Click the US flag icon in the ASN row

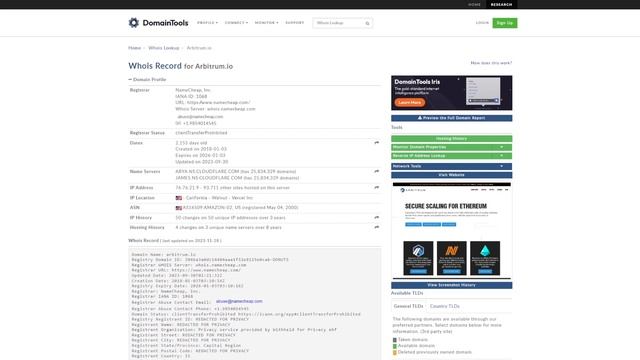pos(179,208)
